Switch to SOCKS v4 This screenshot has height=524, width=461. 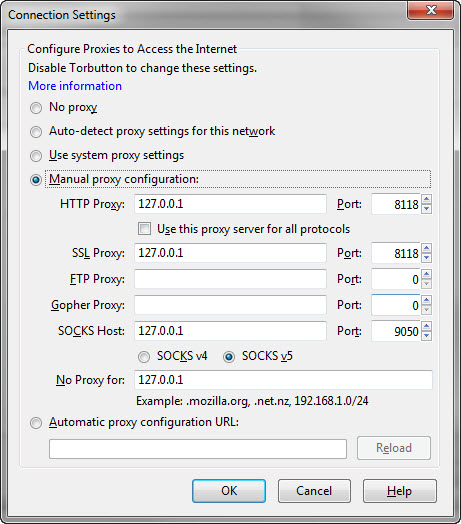click(x=144, y=357)
